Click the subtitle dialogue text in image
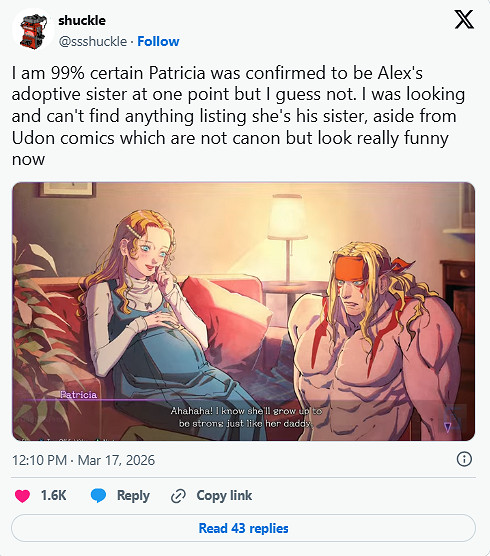Screen dimensions: 490x556 click(246, 417)
